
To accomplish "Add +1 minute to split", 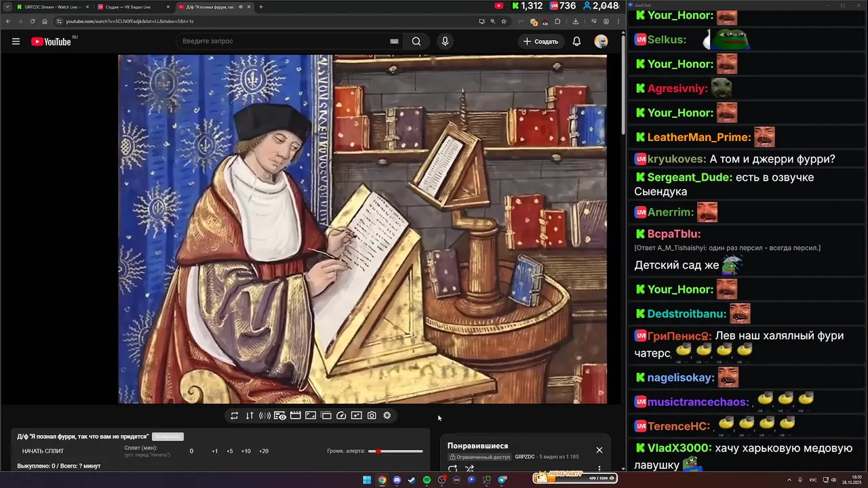I will pyautogui.click(x=215, y=451).
